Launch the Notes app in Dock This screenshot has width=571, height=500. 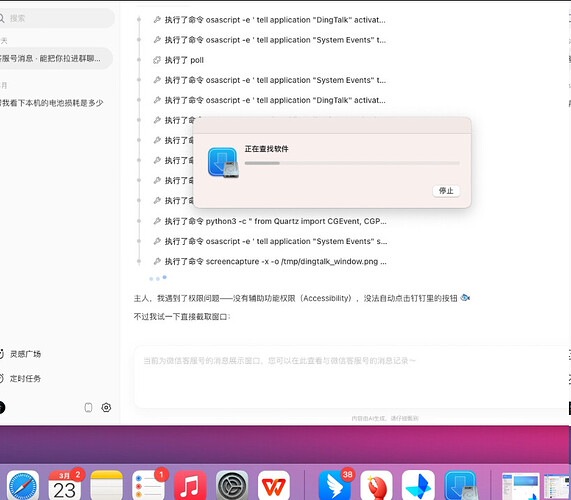tap(107, 486)
